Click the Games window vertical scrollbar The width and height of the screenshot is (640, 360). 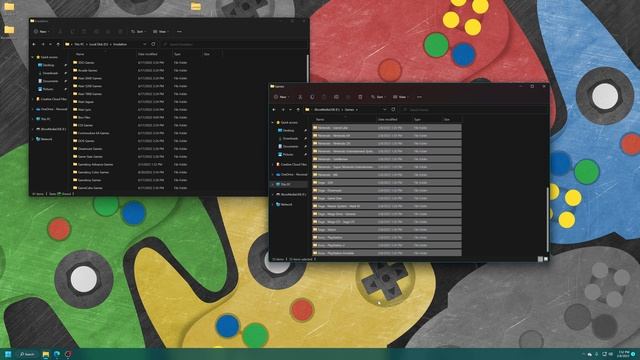click(x=547, y=220)
